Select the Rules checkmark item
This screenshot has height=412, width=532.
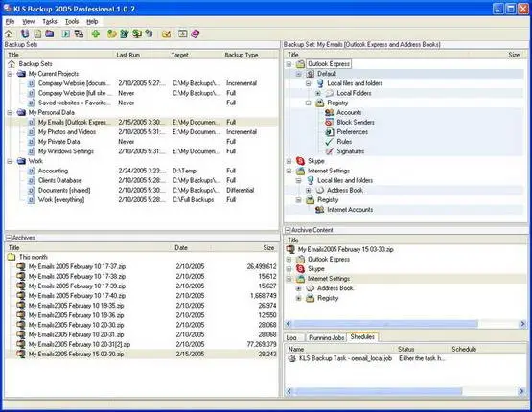coord(344,142)
